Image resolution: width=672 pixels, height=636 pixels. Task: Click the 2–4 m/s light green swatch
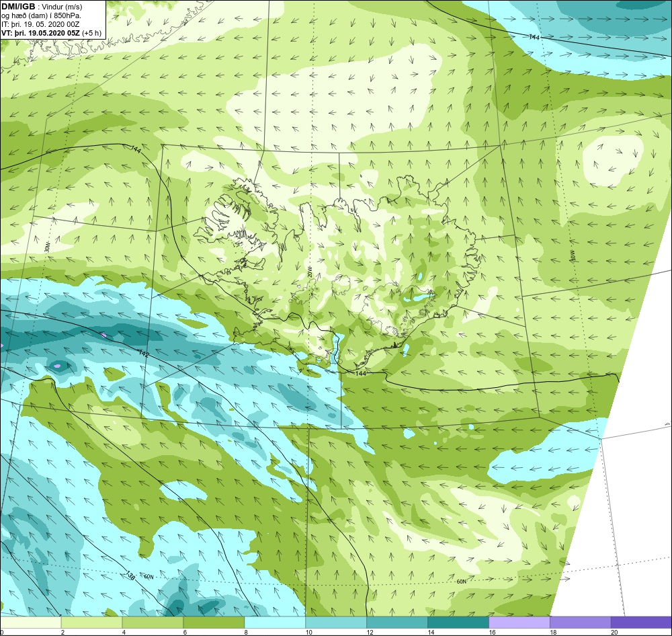click(91, 622)
